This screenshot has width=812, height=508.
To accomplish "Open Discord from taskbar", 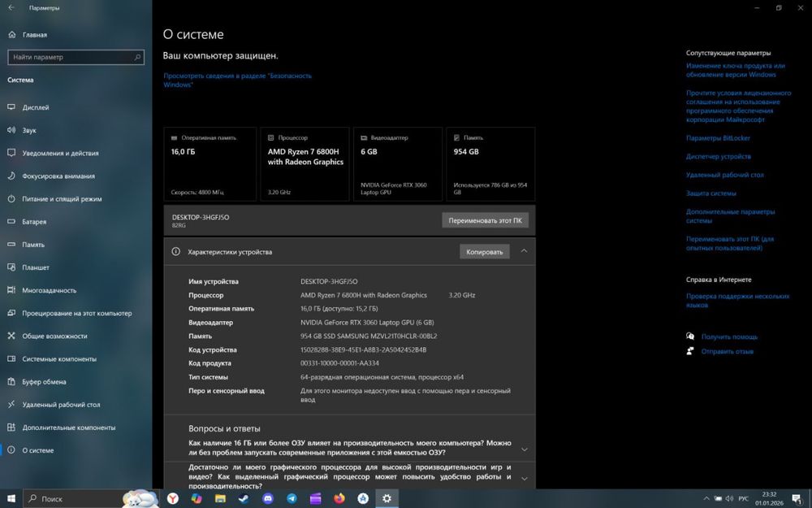I will (x=268, y=499).
